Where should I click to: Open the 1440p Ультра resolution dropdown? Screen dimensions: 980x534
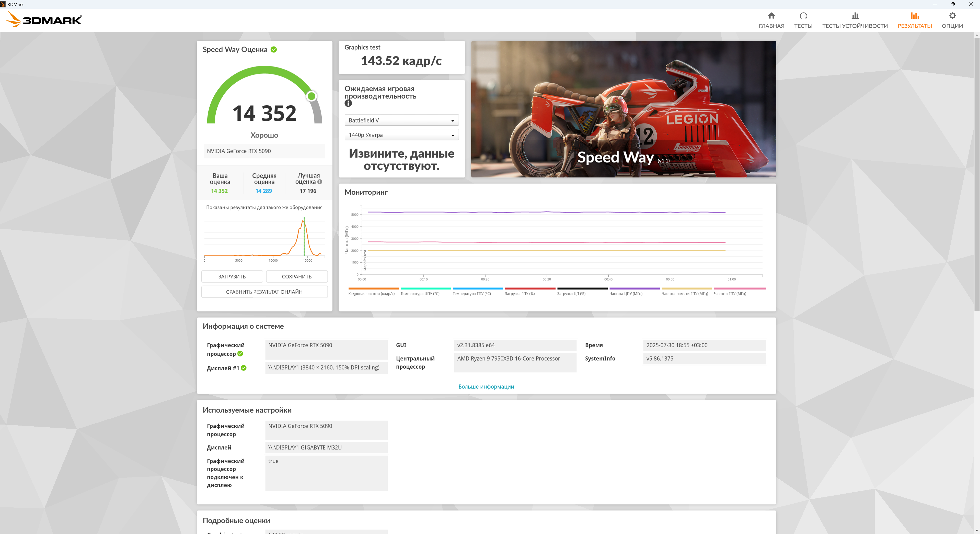[x=401, y=135]
